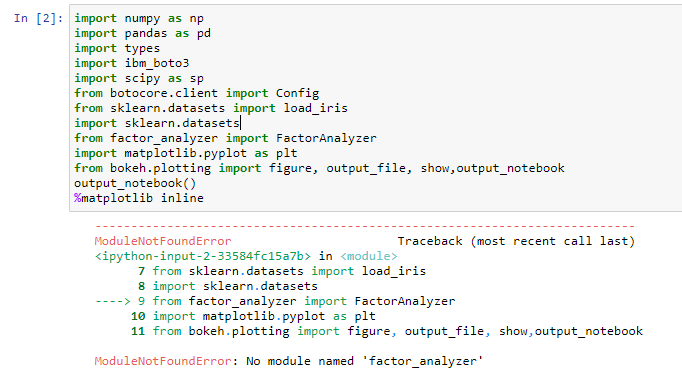Click the 'In [2]:' cell prompt
The image size is (682, 385).
[x=38, y=18]
